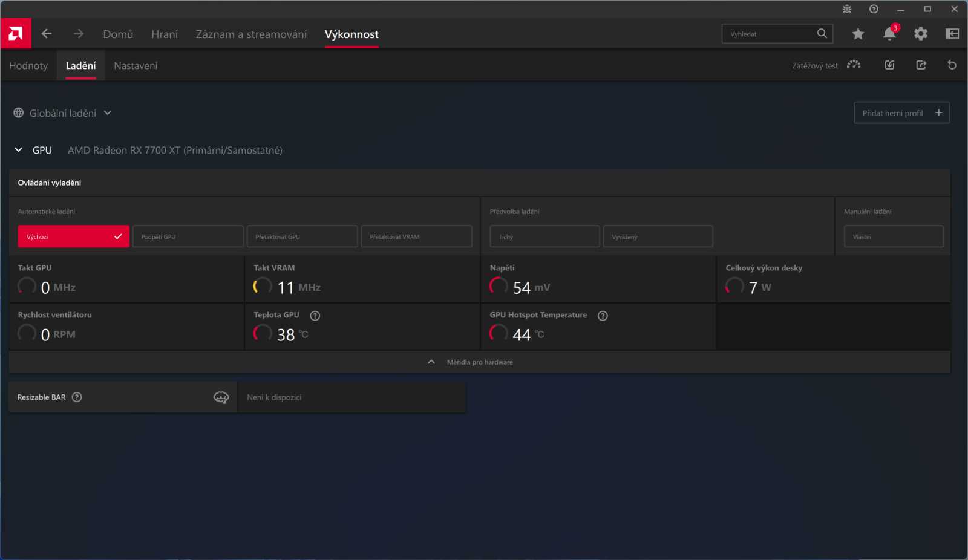
Task: Select the Výkonnost tab
Action: (x=352, y=34)
